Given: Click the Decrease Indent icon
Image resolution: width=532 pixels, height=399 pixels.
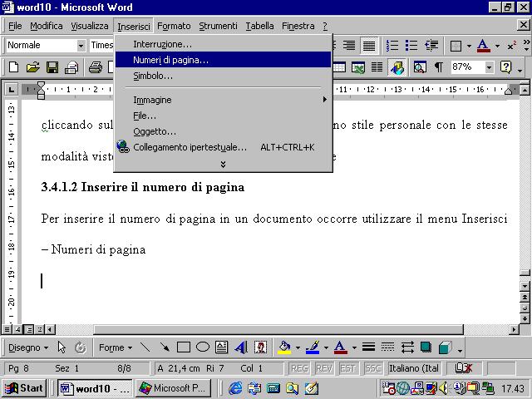Looking at the screenshot, I should click(431, 46).
